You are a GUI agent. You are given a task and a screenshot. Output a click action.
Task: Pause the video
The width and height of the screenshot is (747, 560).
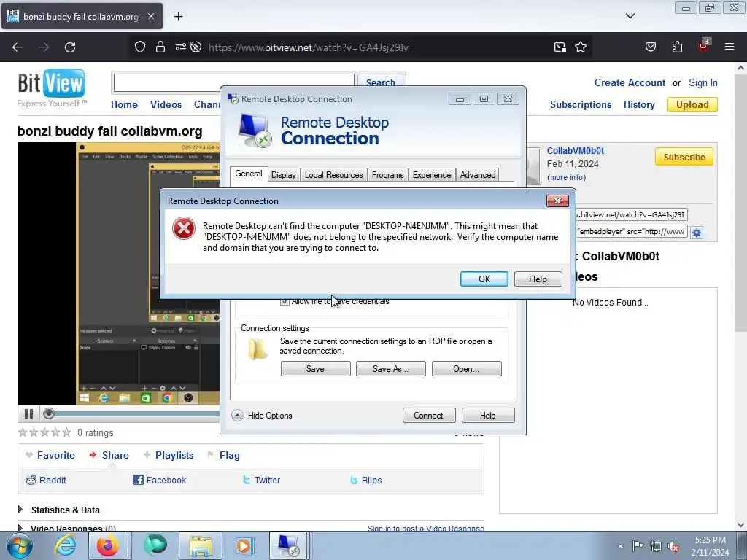[x=28, y=414]
